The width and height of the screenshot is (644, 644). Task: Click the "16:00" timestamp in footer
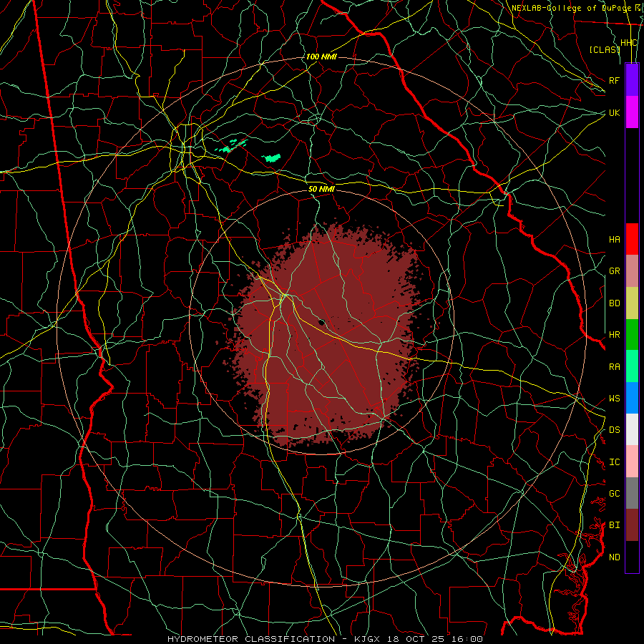466,639
